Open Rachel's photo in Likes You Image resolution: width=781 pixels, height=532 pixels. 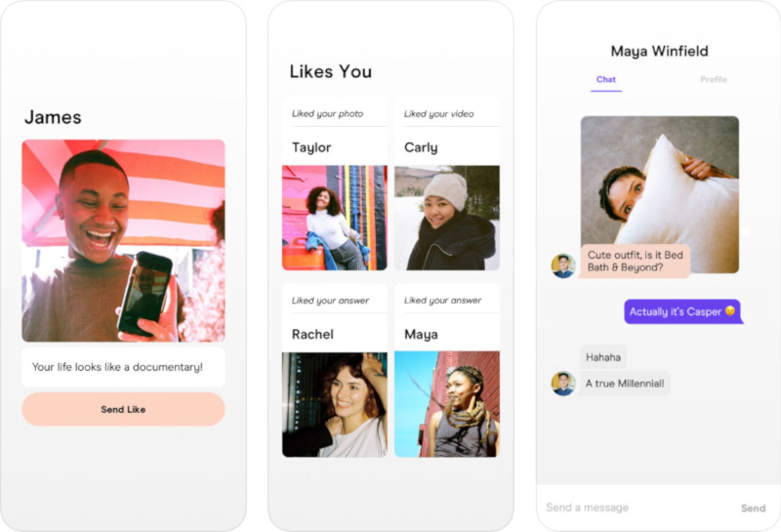(x=335, y=404)
